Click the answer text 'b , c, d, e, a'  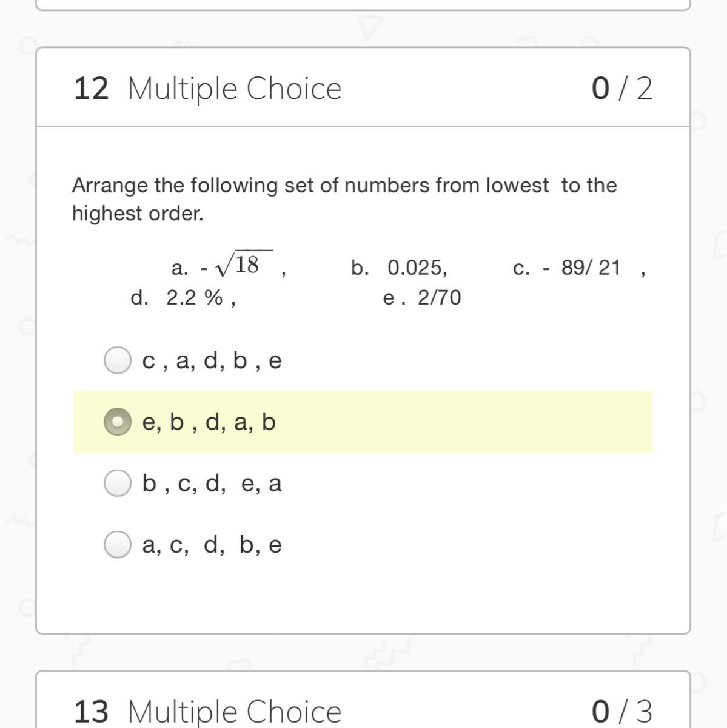(212, 484)
